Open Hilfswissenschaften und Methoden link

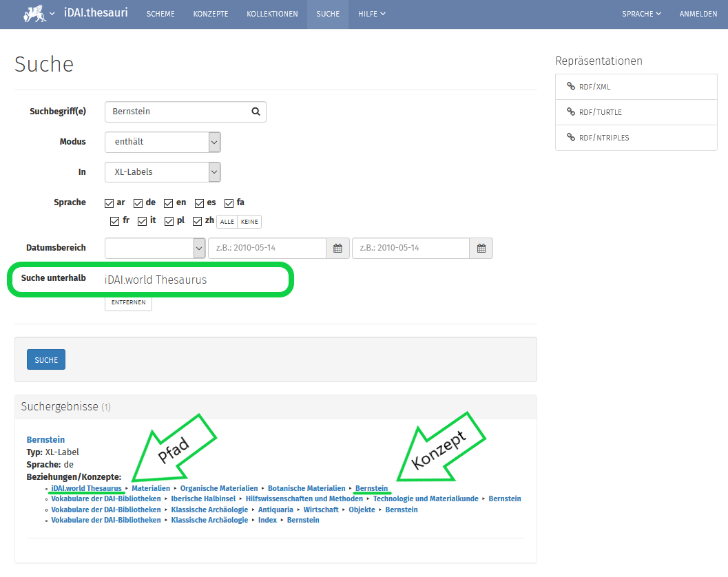pyautogui.click(x=304, y=499)
